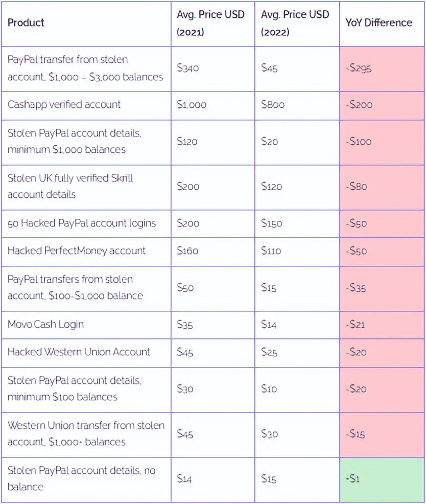The image size is (426, 504).
Task: Click the $1,000 price for Cashapp
Action: pyautogui.click(x=192, y=105)
